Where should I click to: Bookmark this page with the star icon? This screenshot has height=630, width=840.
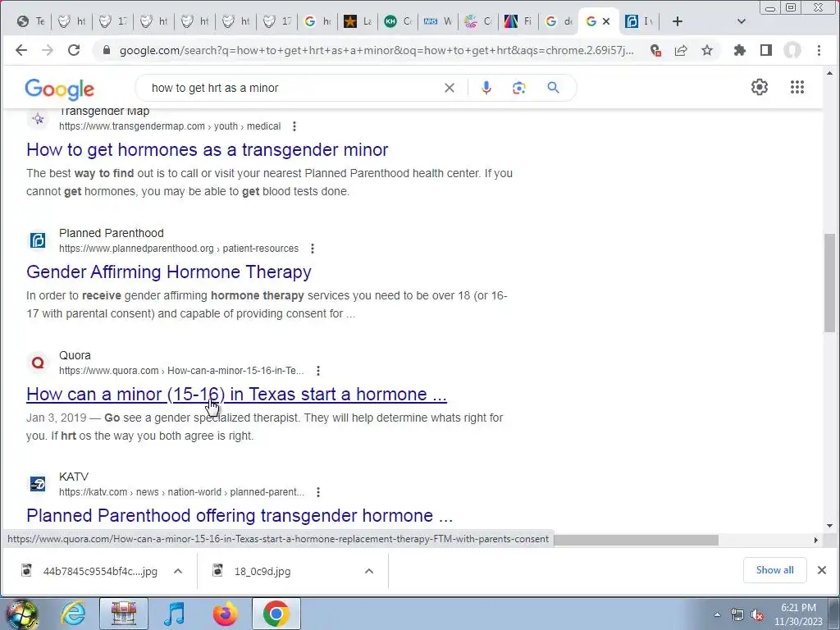707,50
